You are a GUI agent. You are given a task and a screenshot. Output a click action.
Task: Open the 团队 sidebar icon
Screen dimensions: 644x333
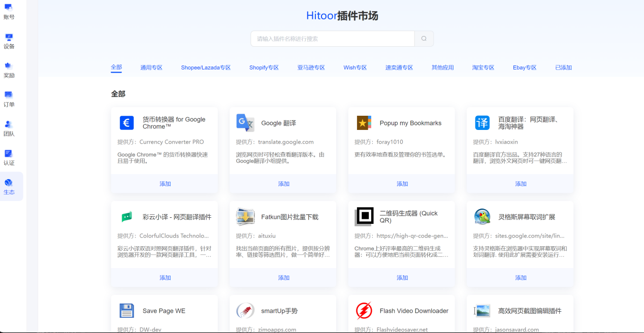click(x=9, y=125)
